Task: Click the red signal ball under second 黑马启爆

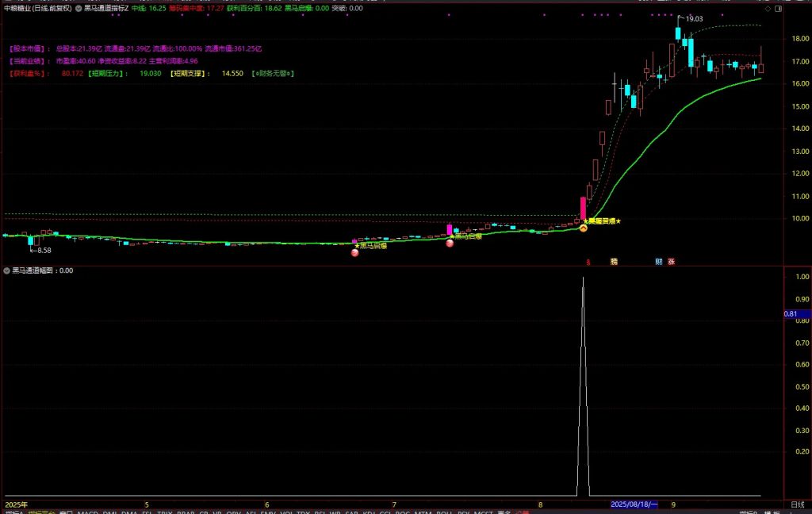Action: click(450, 244)
